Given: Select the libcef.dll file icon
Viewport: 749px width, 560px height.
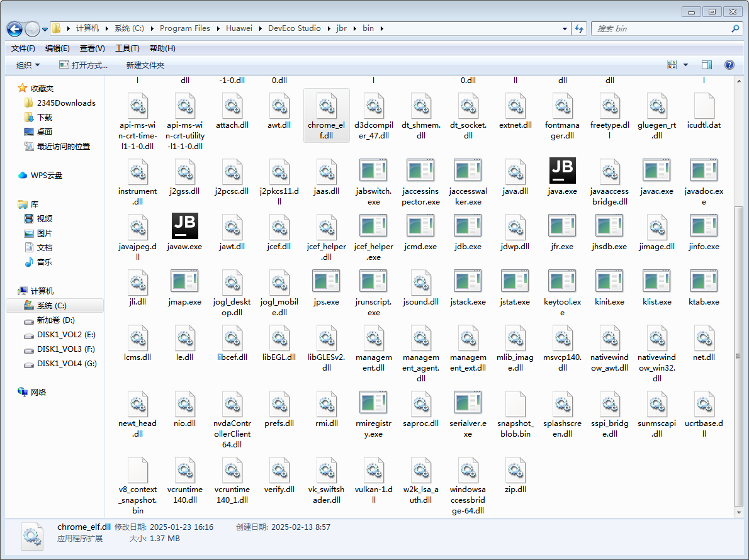Looking at the screenshot, I should (x=232, y=337).
